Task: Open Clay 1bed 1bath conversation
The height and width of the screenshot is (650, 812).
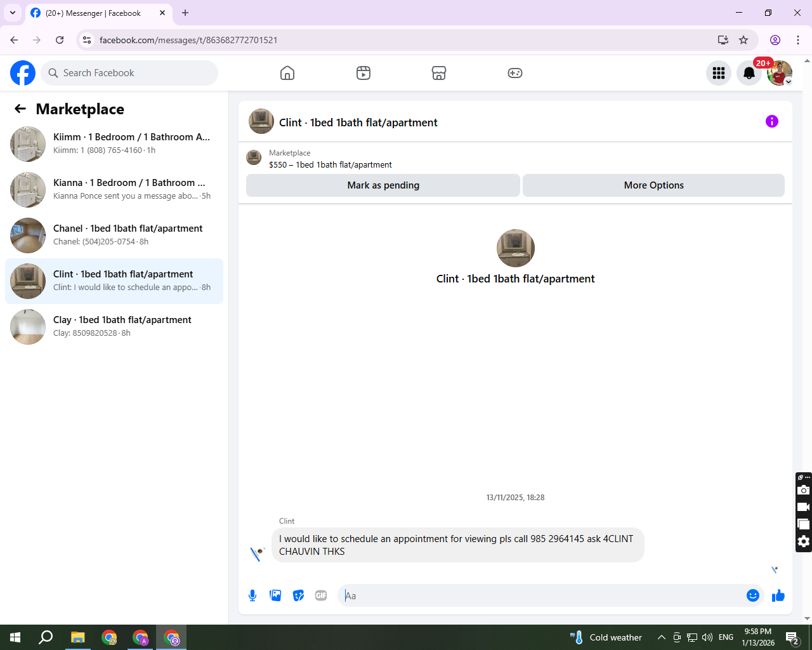Action: point(114,327)
